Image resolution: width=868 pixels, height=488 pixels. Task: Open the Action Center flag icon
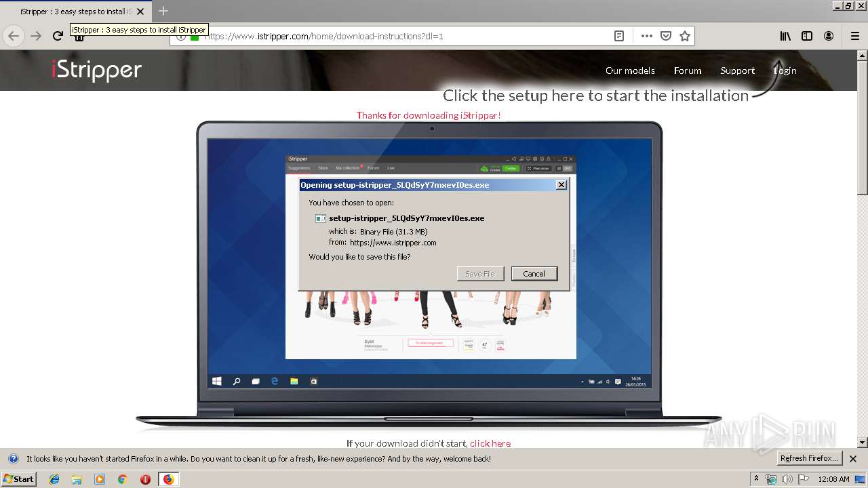(804, 479)
